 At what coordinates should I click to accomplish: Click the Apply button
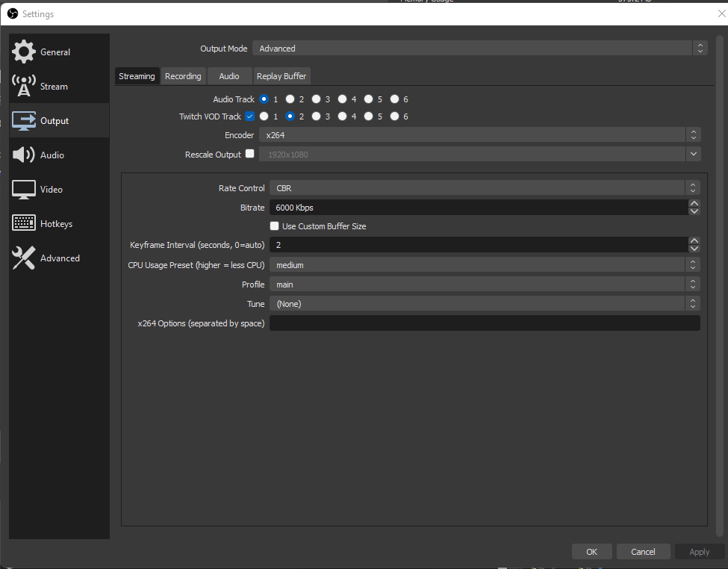699,552
